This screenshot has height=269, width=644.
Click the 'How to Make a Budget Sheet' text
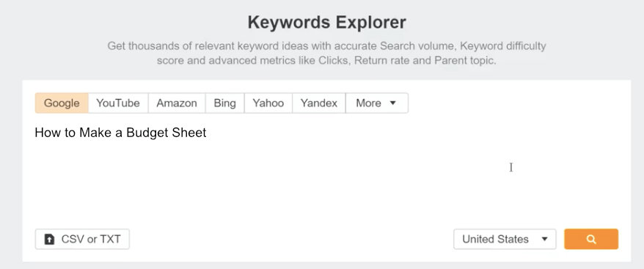[120, 133]
